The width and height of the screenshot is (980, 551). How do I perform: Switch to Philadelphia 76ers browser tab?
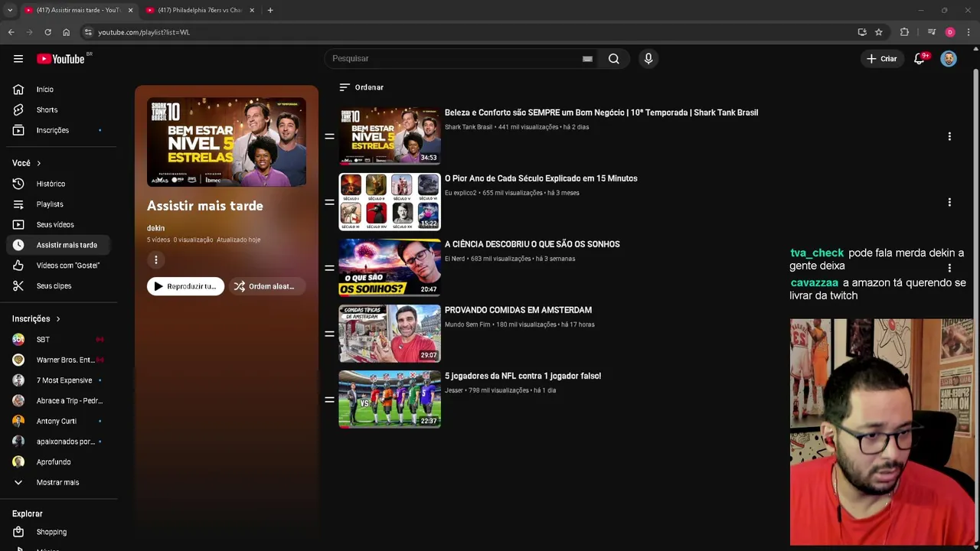[x=198, y=10]
